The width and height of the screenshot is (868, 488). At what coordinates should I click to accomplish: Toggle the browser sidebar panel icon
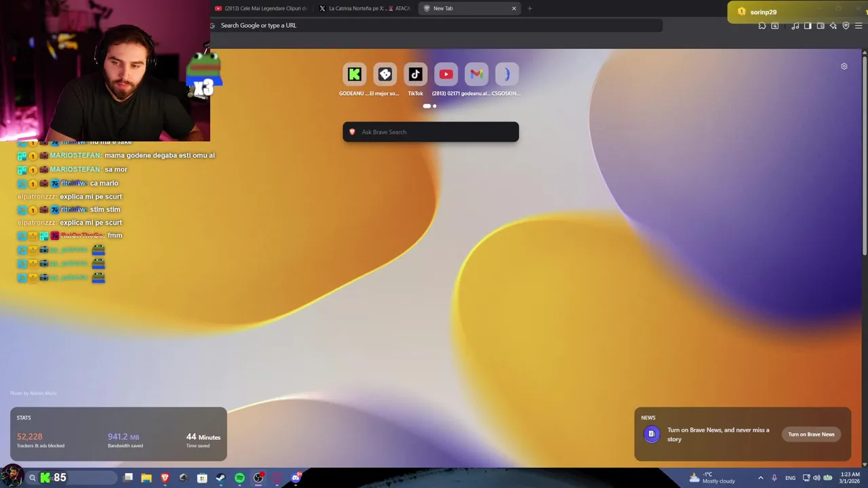coord(808,26)
